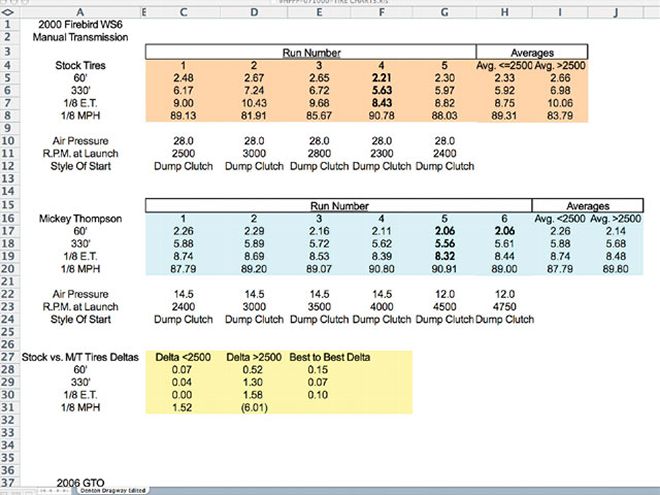Image resolution: width=660 pixels, height=495 pixels.
Task: Click the 'Manual Transmission' cell
Action: tap(80, 37)
